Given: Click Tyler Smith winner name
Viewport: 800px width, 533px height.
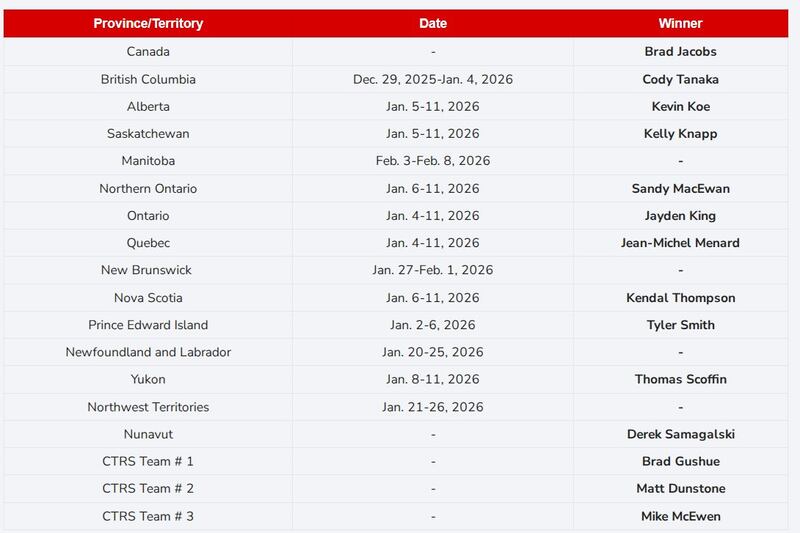Looking at the screenshot, I should pyautogui.click(x=680, y=325).
